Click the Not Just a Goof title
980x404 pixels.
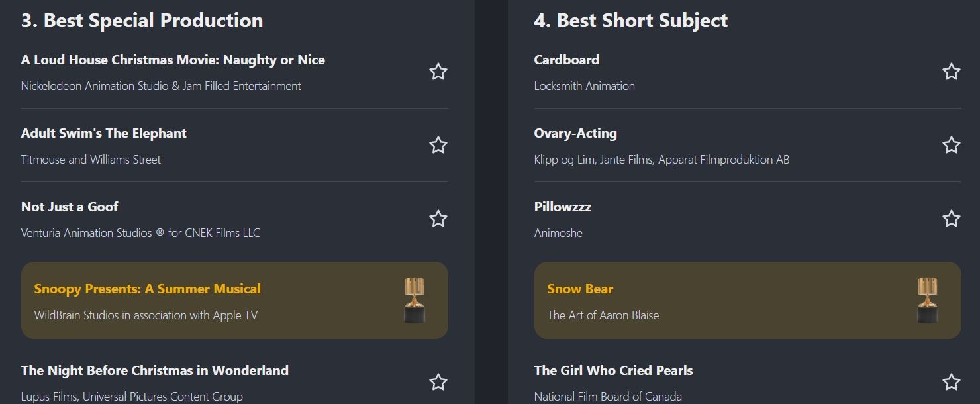pyautogui.click(x=70, y=207)
